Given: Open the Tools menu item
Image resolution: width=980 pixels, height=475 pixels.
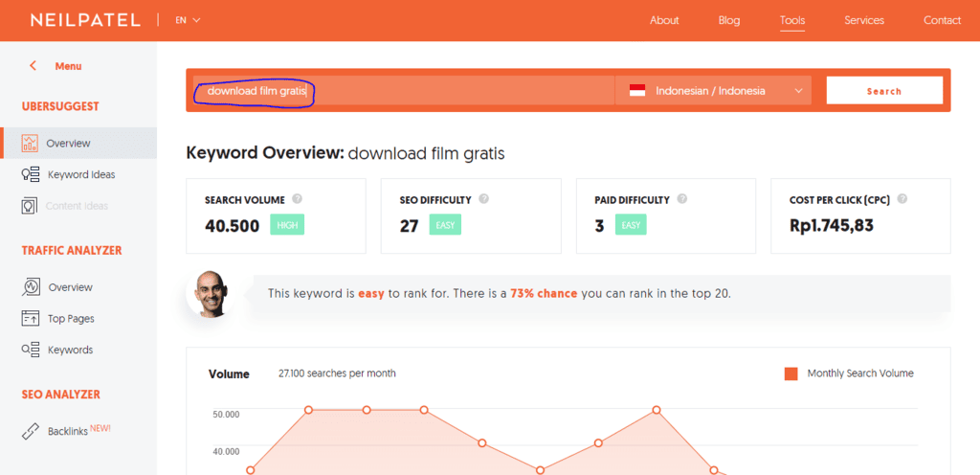Looking at the screenshot, I should coord(791,20).
